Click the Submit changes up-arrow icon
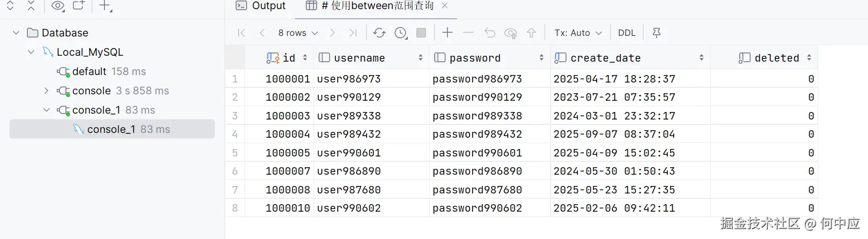Screen dimensions: 868x239 (531, 33)
